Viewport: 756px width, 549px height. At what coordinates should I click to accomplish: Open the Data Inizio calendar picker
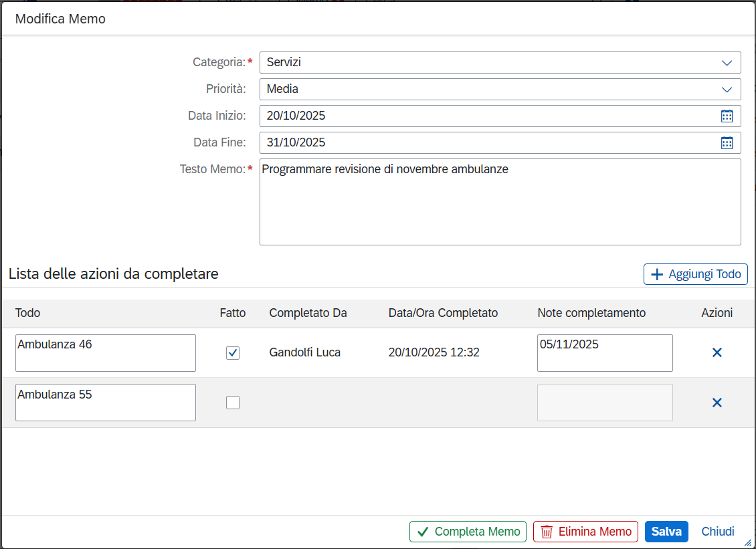click(727, 116)
